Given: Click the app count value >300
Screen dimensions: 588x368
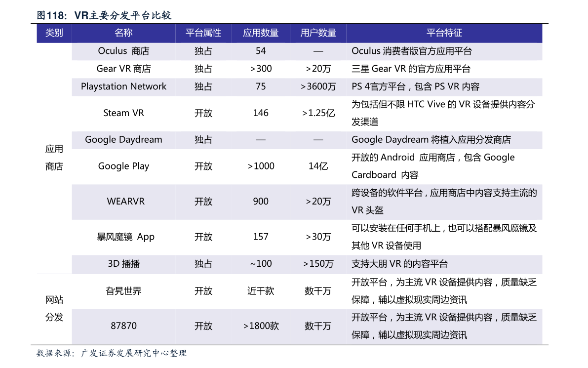Looking at the screenshot, I should tap(261, 69).
